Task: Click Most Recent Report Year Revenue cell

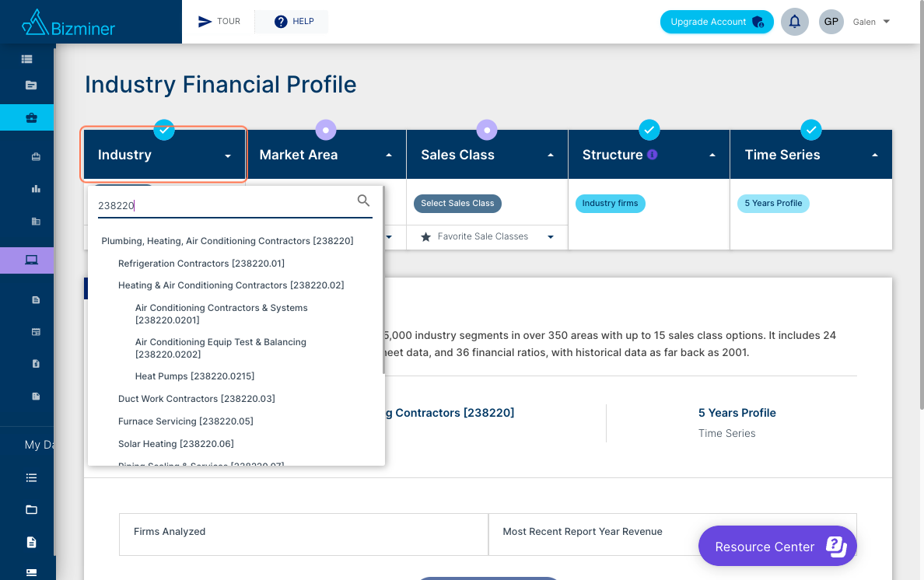Action: (x=672, y=535)
